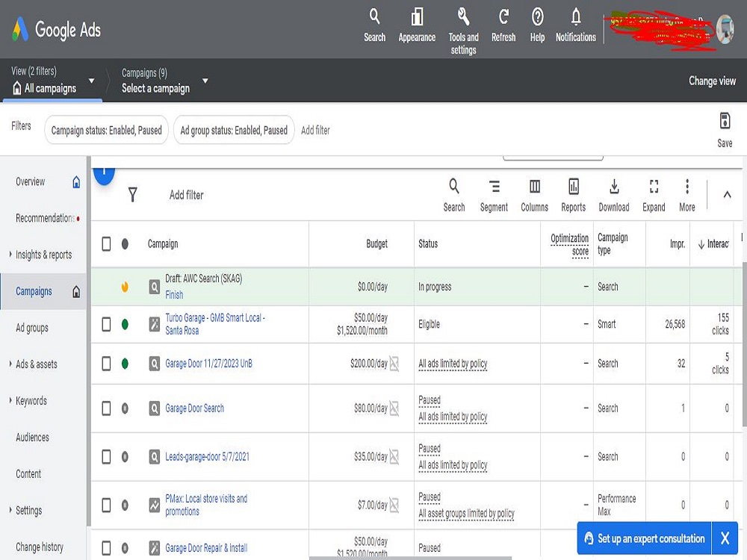Viewport: 747px width, 560px height.
Task: Toggle the select-all campaigns checkbox
Action: pyautogui.click(x=106, y=244)
